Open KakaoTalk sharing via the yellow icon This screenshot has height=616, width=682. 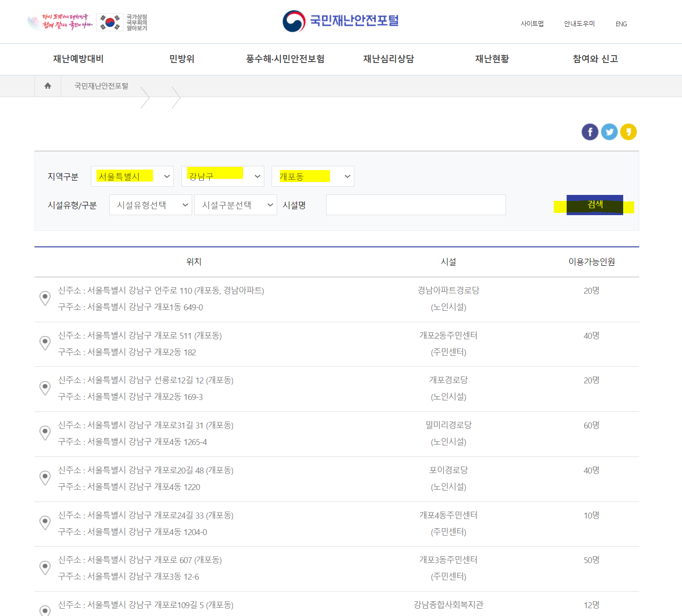pyautogui.click(x=628, y=132)
